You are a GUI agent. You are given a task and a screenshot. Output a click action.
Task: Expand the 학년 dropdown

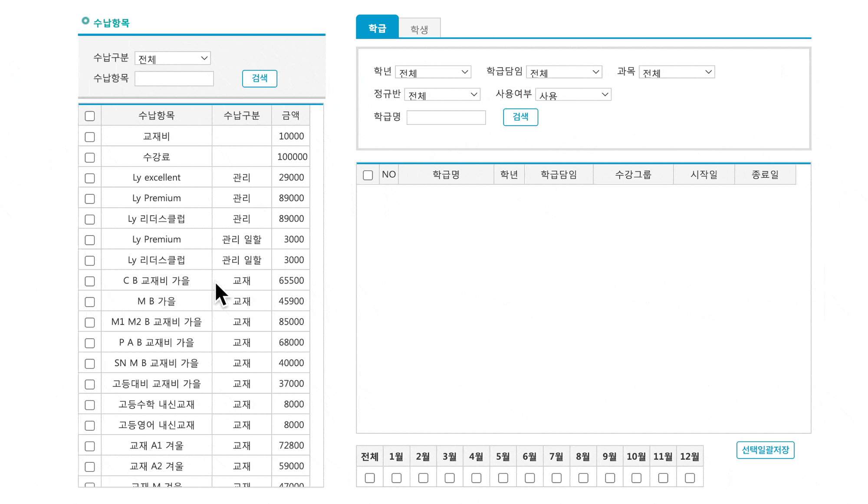coord(433,72)
